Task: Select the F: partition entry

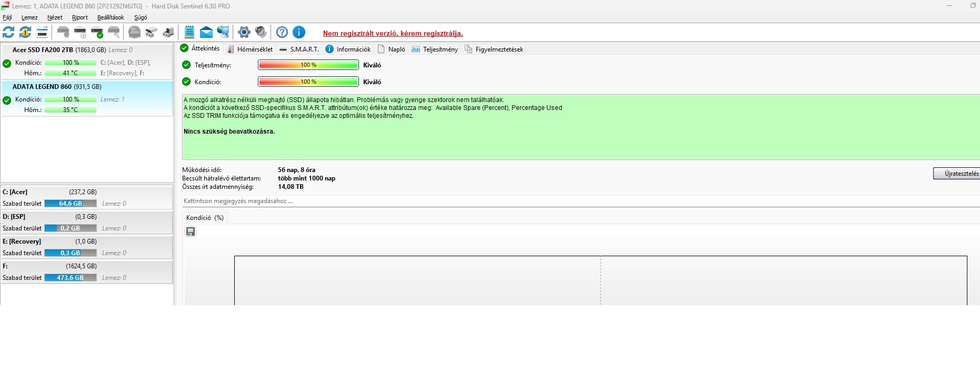Action: pos(87,272)
